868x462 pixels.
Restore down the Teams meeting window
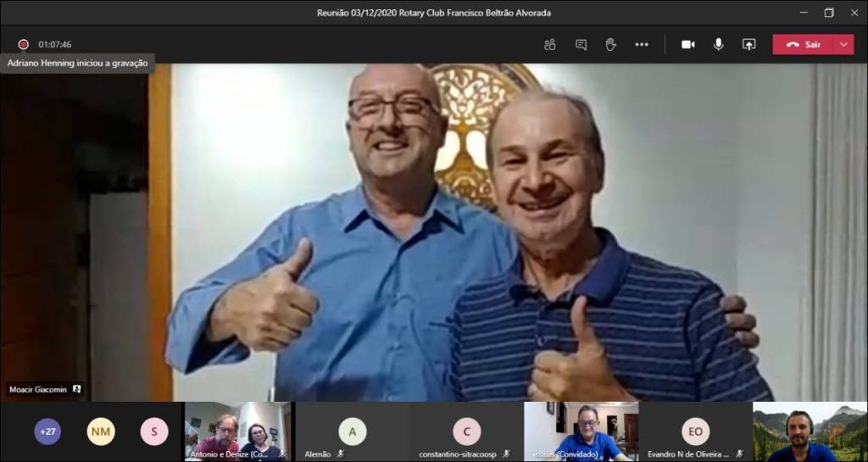pos(828,12)
